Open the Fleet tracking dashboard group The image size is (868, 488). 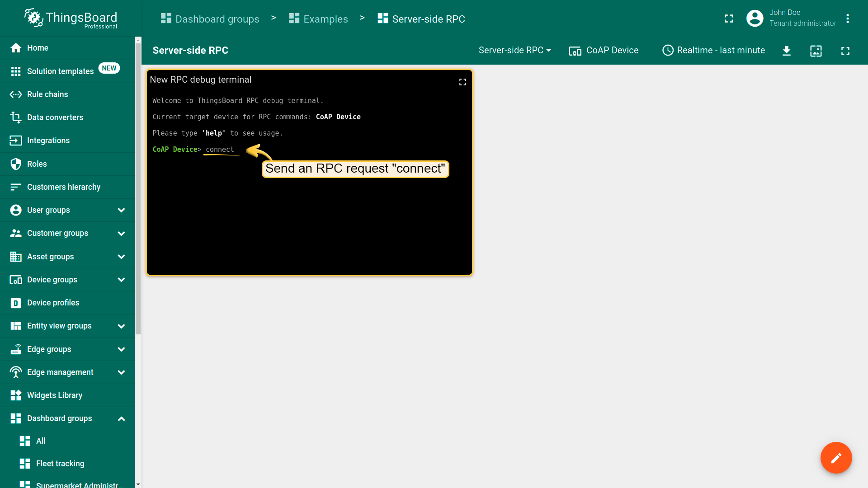coord(60,464)
